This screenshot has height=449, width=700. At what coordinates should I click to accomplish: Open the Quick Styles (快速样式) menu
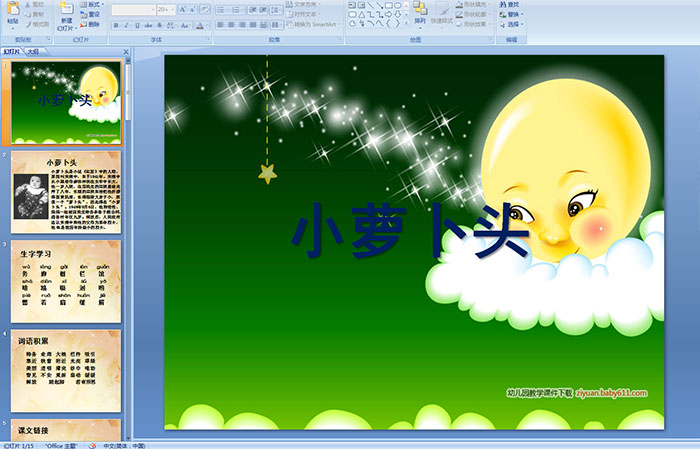442,13
